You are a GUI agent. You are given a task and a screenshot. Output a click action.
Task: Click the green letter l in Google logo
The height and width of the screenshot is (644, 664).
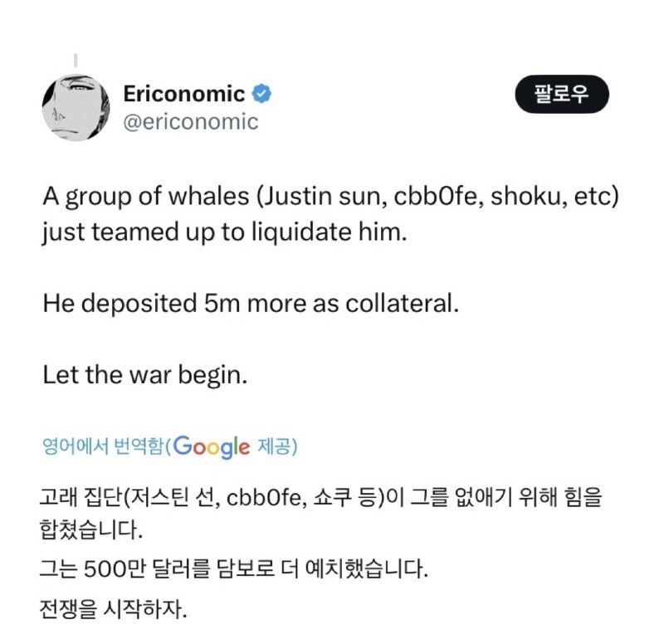pyautogui.click(x=238, y=446)
